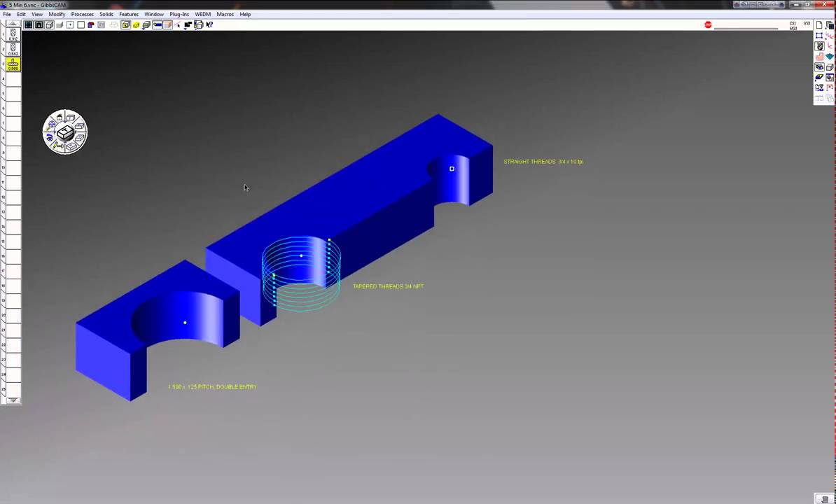Toggle the wireframe cube toolbar icon

50,24
